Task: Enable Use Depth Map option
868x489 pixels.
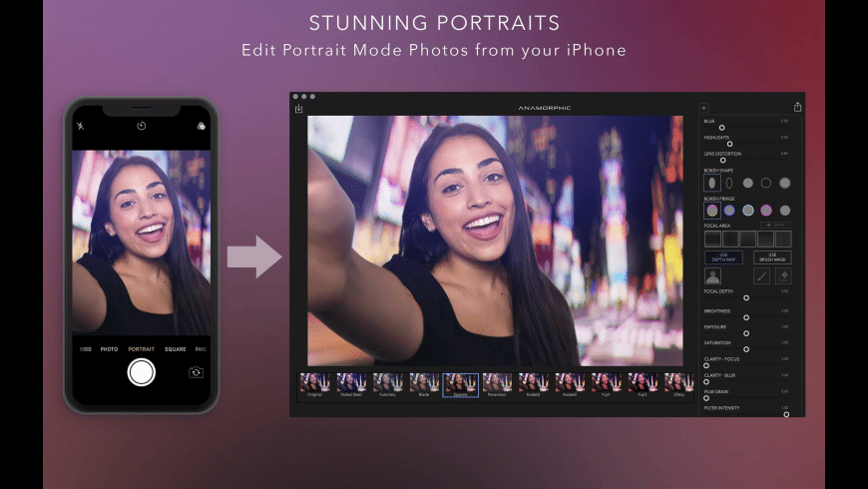Action: 723,257
